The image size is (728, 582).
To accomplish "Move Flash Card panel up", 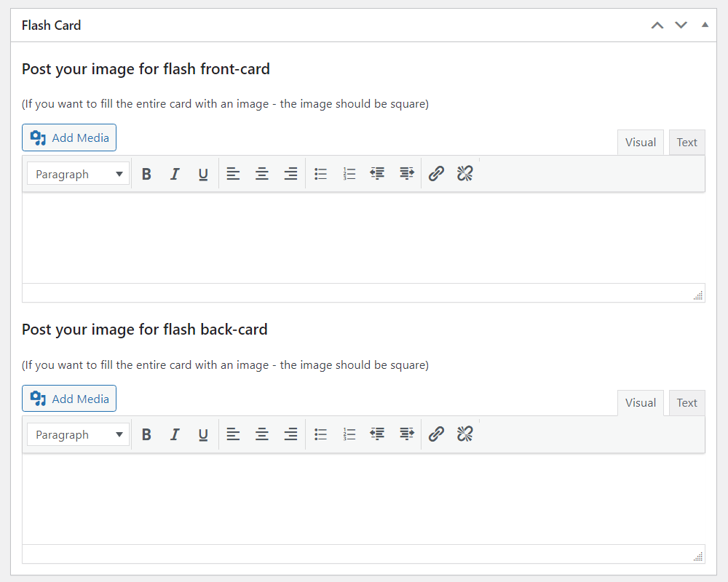I will coord(657,25).
